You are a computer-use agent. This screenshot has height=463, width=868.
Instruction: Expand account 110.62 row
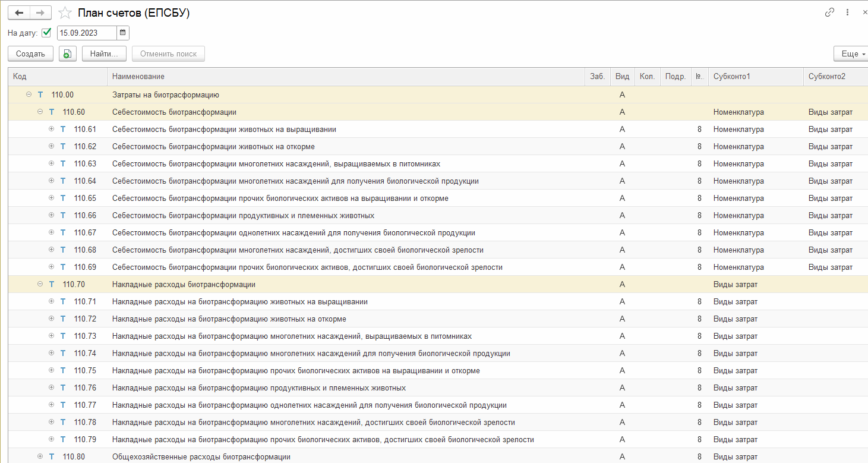(x=51, y=146)
